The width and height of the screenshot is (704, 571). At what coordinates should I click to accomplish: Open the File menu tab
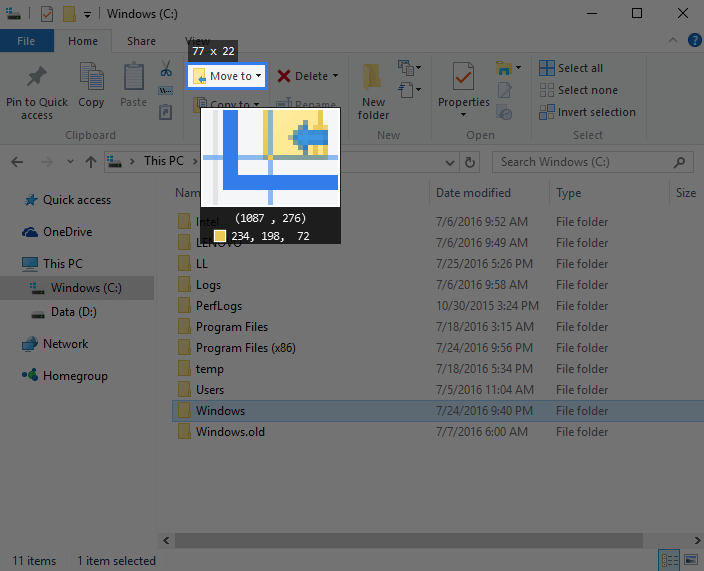point(26,41)
